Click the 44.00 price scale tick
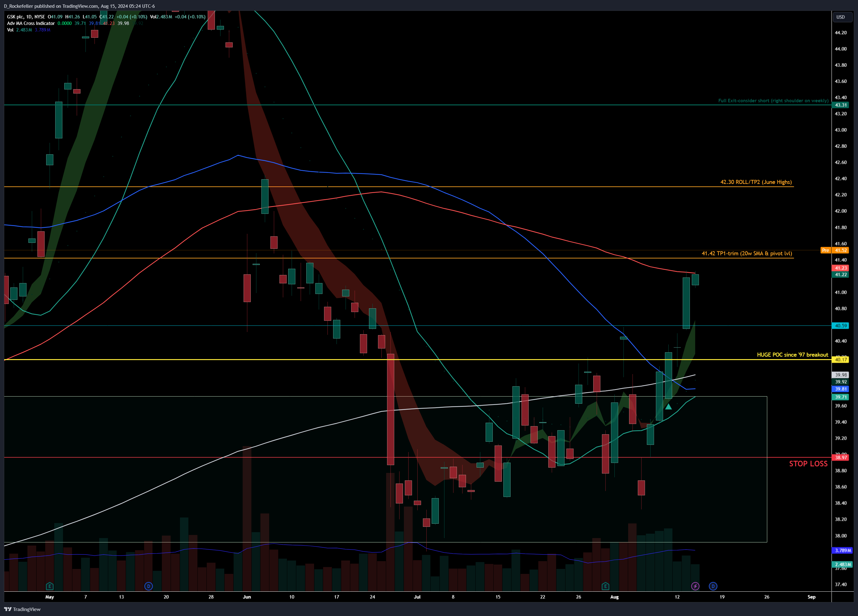The width and height of the screenshot is (858, 616). point(841,49)
